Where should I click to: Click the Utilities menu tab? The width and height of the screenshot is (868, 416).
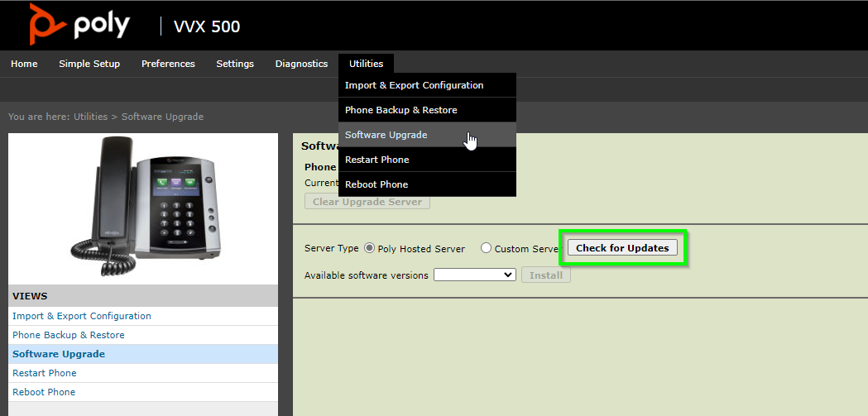click(x=366, y=64)
